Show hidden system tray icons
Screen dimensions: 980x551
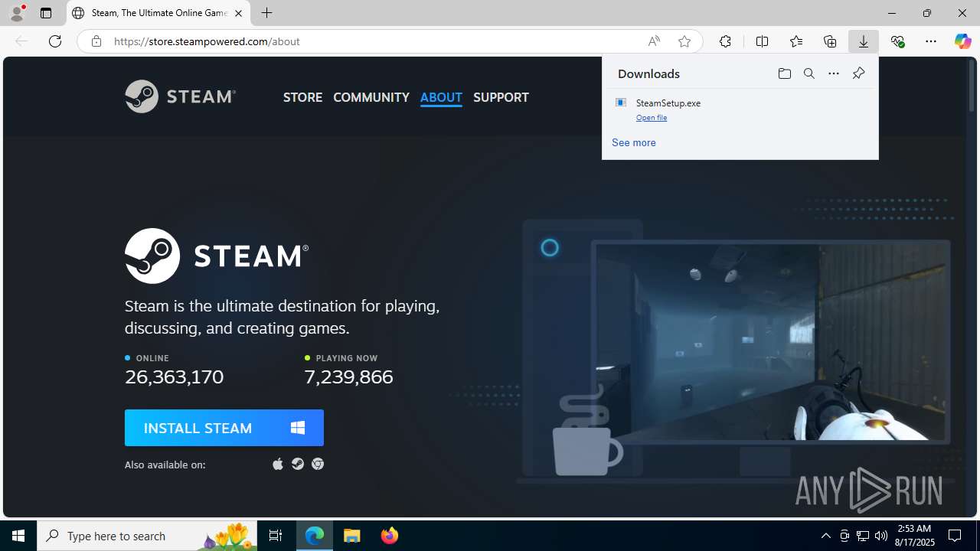(x=826, y=536)
